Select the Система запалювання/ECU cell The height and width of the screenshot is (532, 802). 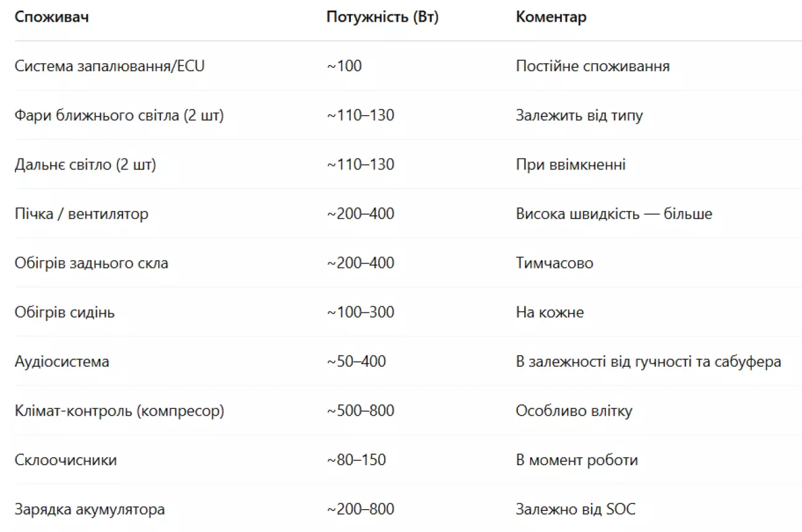tap(110, 66)
